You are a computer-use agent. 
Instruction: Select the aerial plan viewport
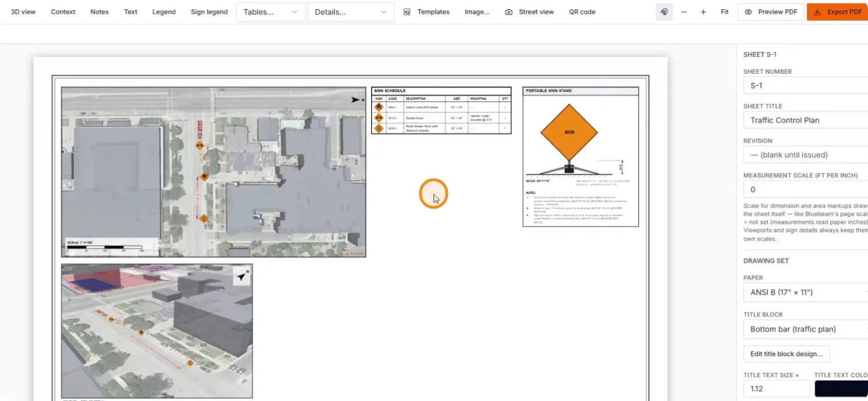pyautogui.click(x=214, y=172)
